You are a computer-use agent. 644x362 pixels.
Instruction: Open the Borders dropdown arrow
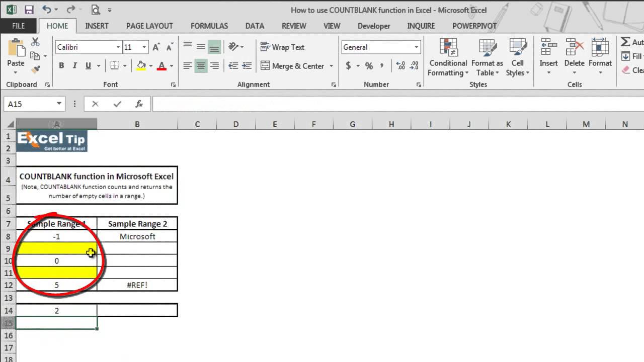pos(125,66)
